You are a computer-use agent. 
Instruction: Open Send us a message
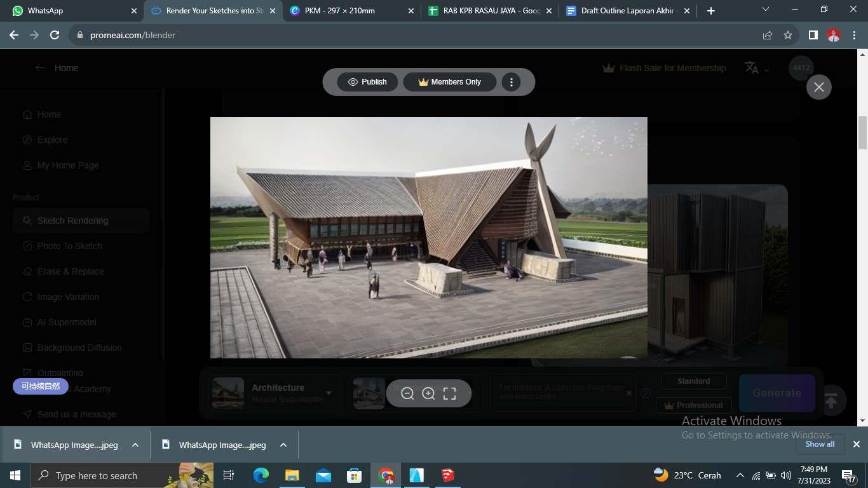tap(69, 414)
